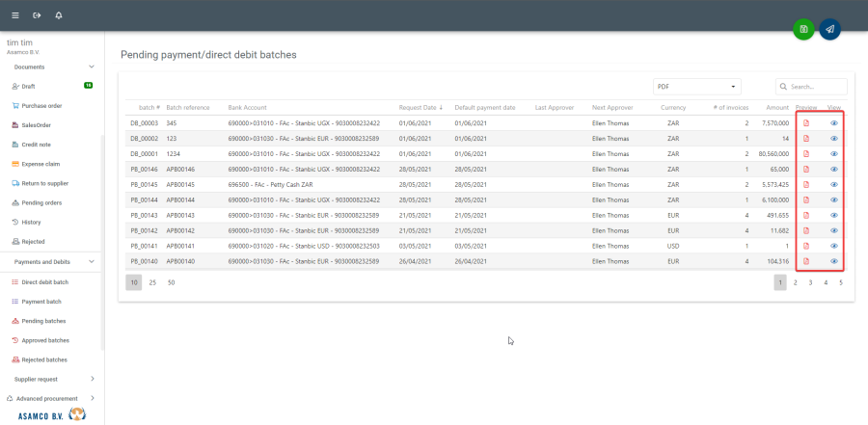View details of batch DB_00002
Viewport: 868px width, 425px height.
pyautogui.click(x=834, y=139)
